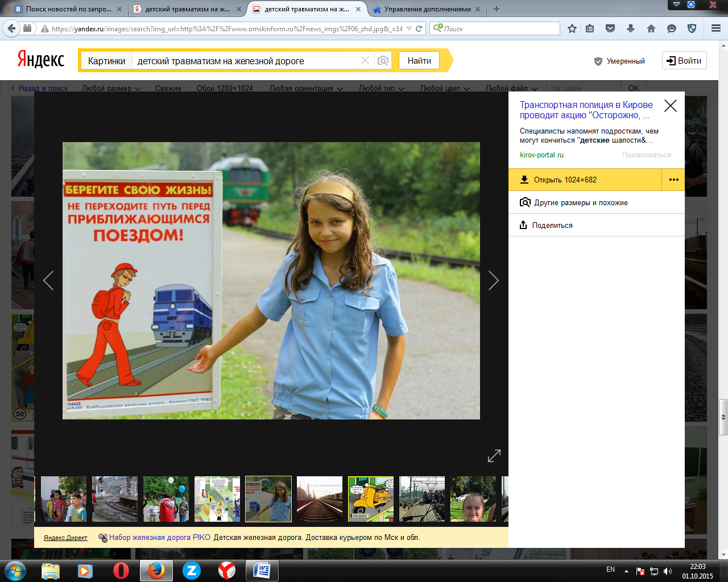The image size is (728, 582).
Task: Select the 'Свежие' filter
Action: (168, 88)
